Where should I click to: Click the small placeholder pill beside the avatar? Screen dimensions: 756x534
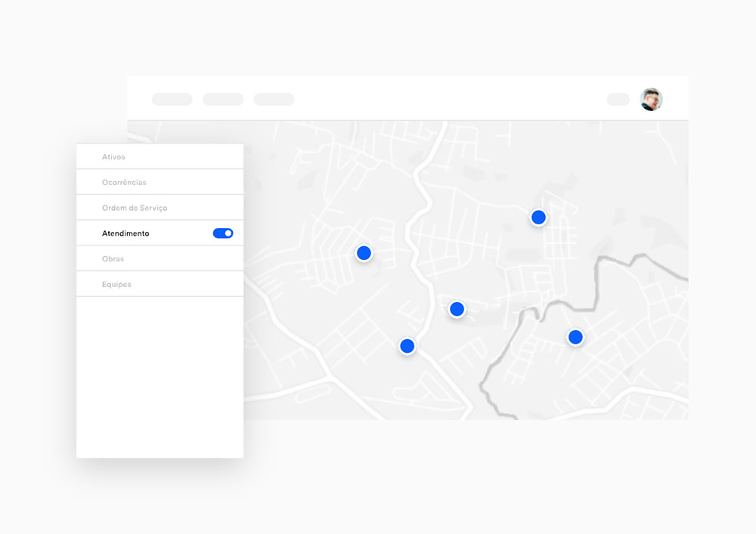coord(618,99)
